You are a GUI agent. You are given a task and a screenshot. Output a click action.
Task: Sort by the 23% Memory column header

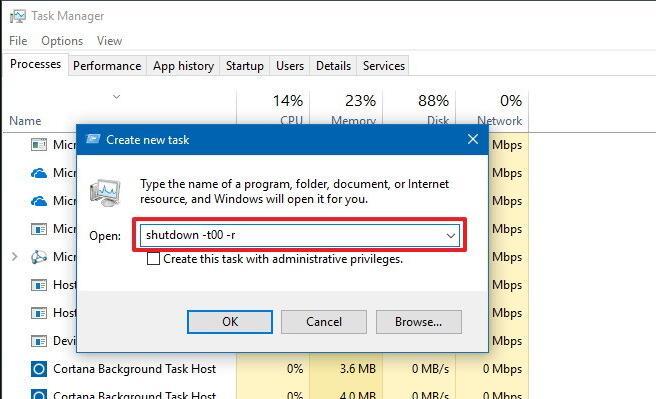[346, 108]
